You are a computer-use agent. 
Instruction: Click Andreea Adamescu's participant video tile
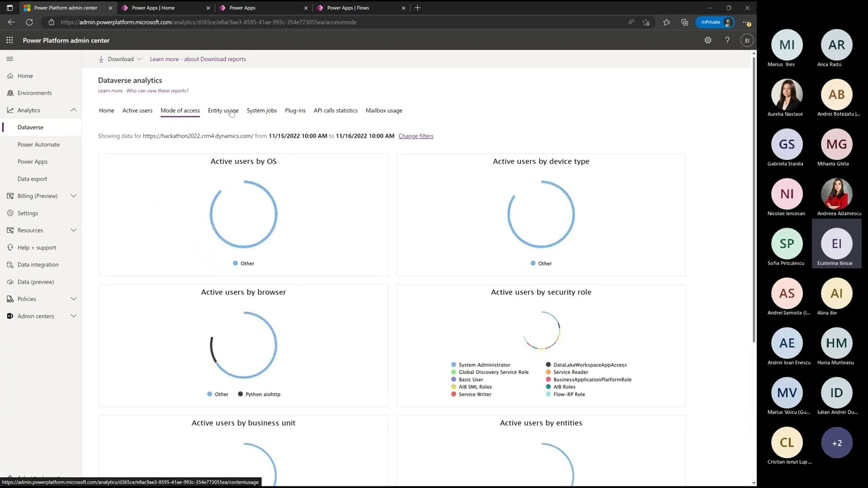pyautogui.click(x=836, y=194)
